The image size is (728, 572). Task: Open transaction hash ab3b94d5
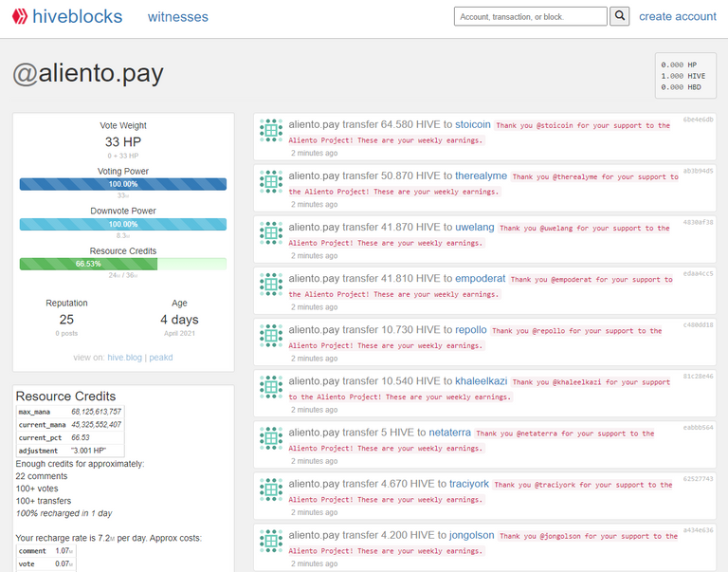point(698,171)
